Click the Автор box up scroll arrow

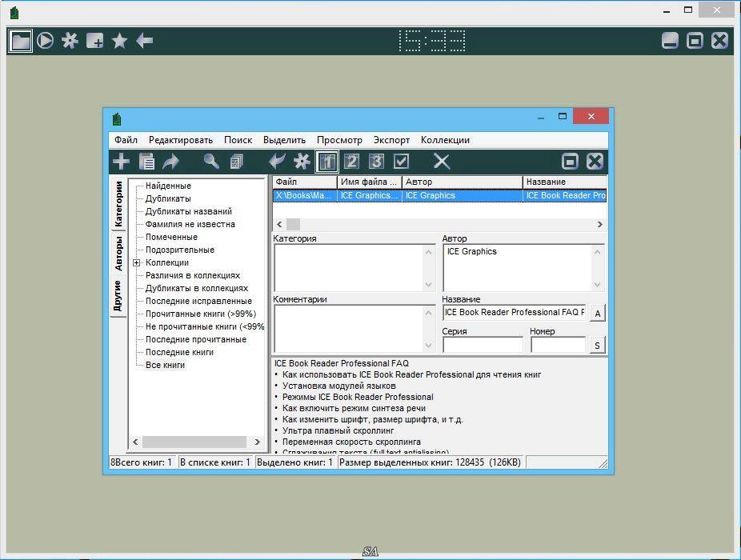click(597, 252)
